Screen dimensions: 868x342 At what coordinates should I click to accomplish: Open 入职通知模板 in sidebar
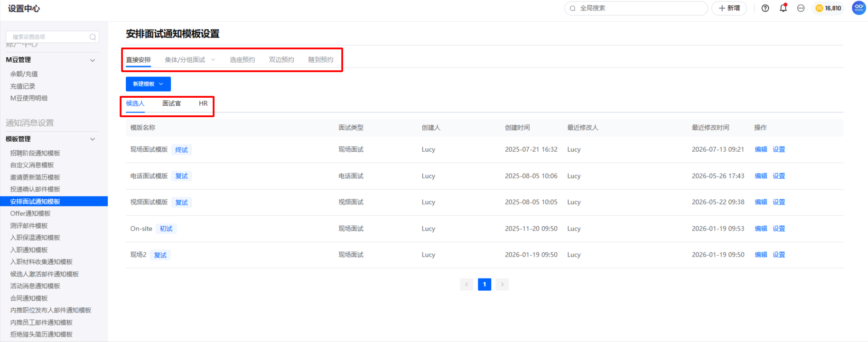pyautogui.click(x=29, y=250)
